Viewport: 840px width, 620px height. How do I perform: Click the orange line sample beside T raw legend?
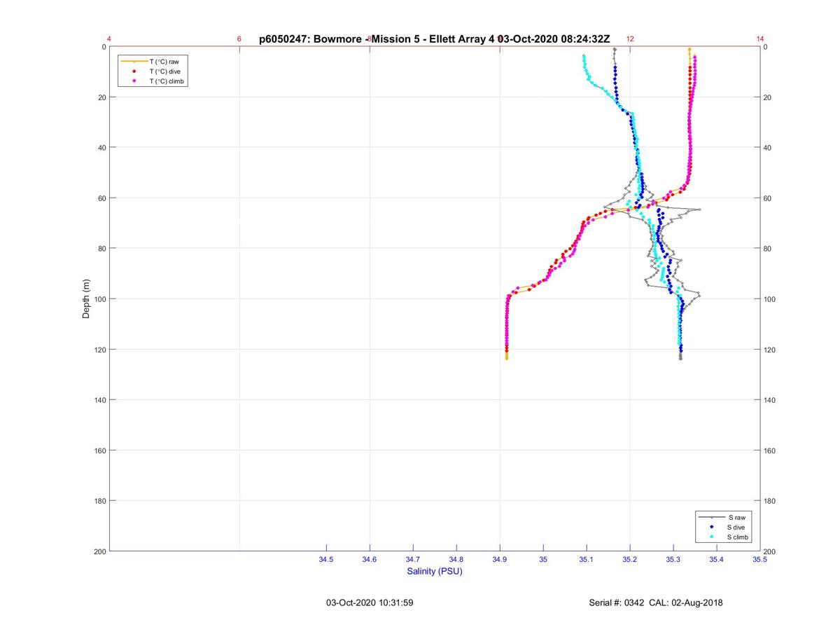pos(134,62)
